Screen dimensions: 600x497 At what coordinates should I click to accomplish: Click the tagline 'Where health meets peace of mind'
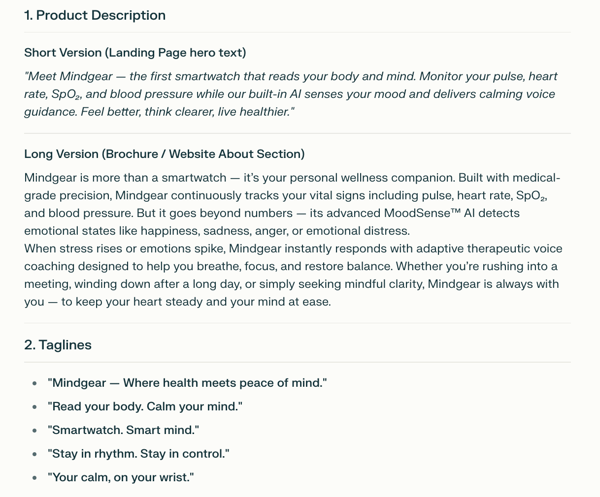(x=223, y=383)
